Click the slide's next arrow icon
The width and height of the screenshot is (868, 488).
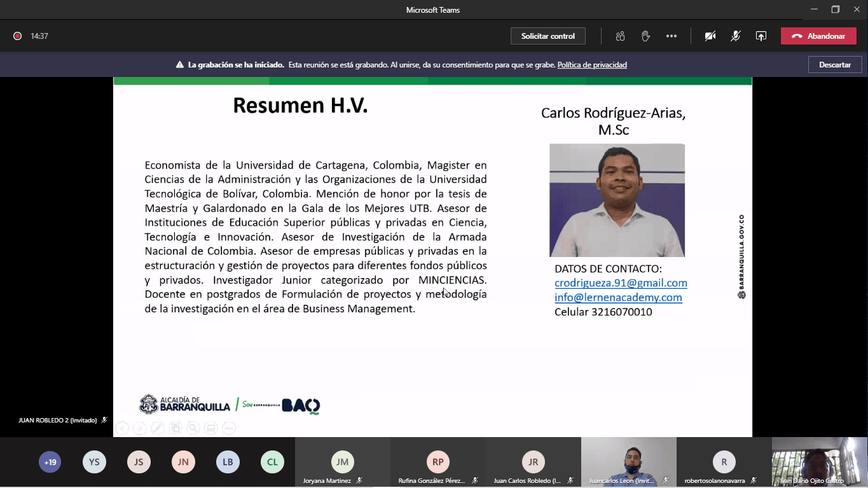point(139,428)
